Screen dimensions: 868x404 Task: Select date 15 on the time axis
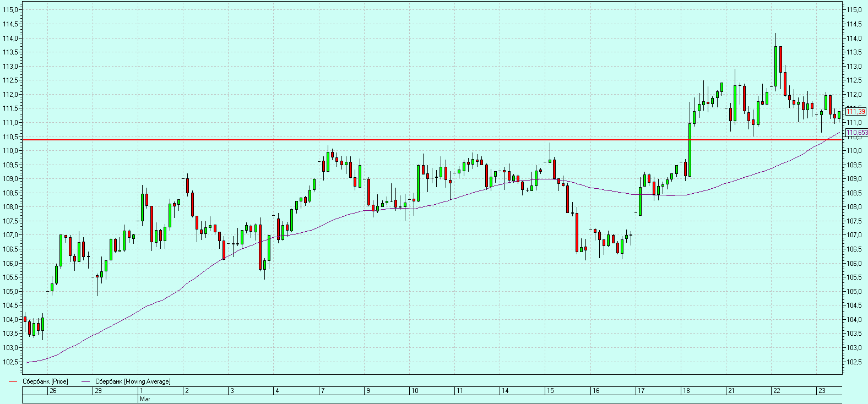[550, 391]
